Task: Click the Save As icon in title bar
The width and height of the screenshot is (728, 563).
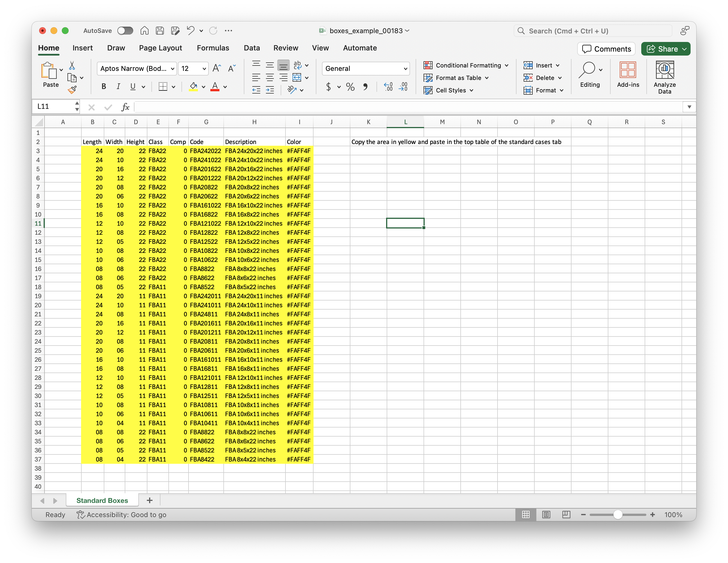Action: coord(175,31)
